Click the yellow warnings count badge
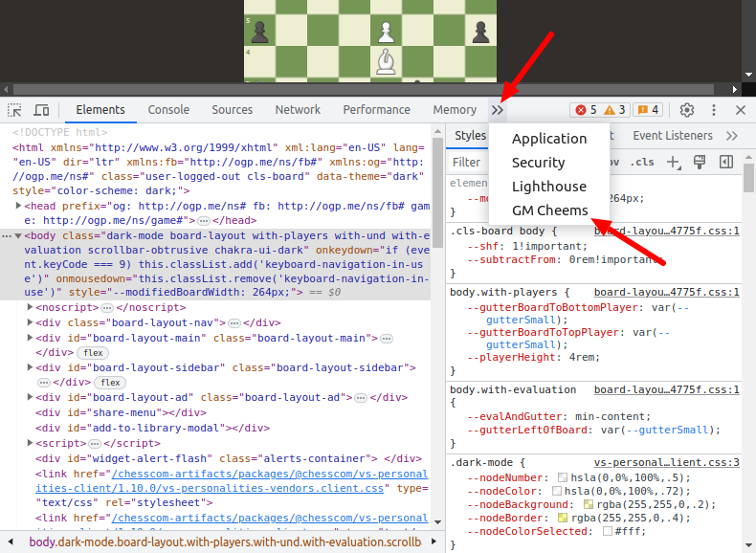 click(614, 110)
